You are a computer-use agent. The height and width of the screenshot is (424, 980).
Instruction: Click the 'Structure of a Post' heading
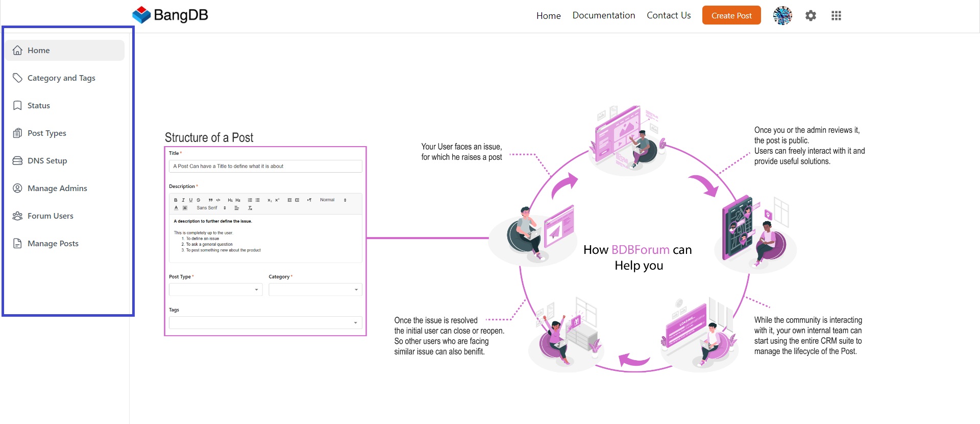tap(209, 137)
